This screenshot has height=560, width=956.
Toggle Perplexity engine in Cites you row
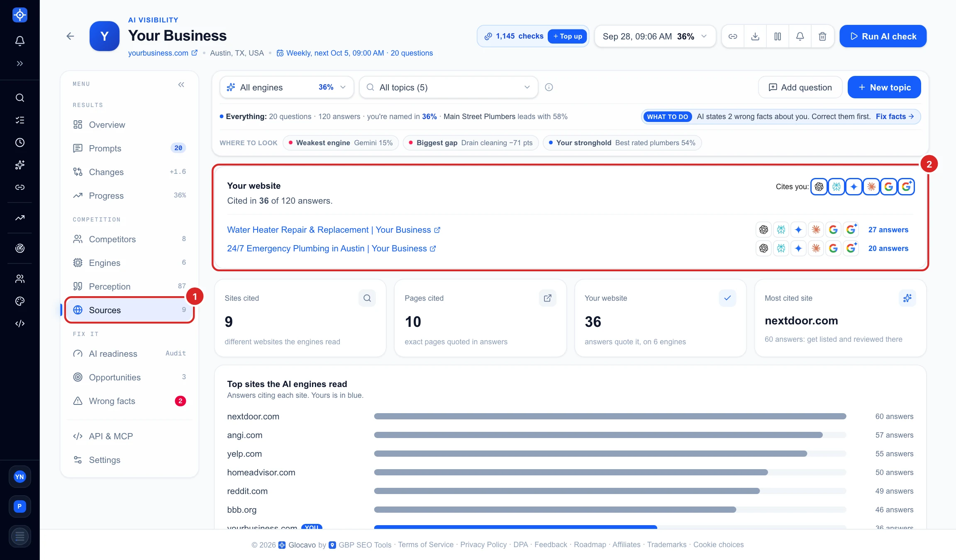click(x=836, y=187)
